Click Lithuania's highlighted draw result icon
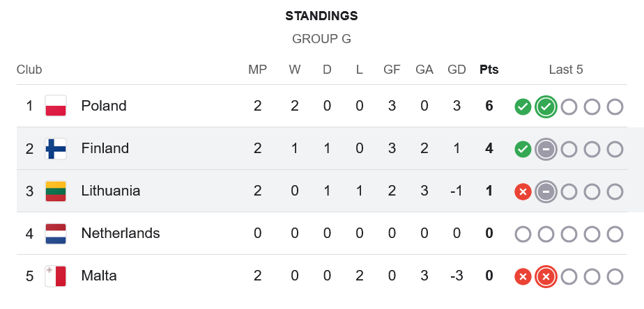644x309 pixels. pyautogui.click(x=546, y=191)
